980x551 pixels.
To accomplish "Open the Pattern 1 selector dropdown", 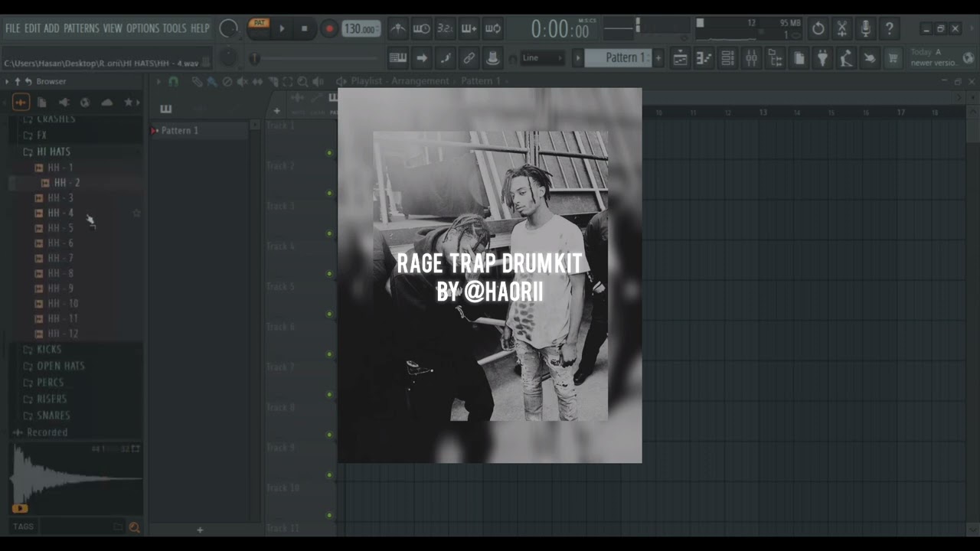I will pos(617,58).
